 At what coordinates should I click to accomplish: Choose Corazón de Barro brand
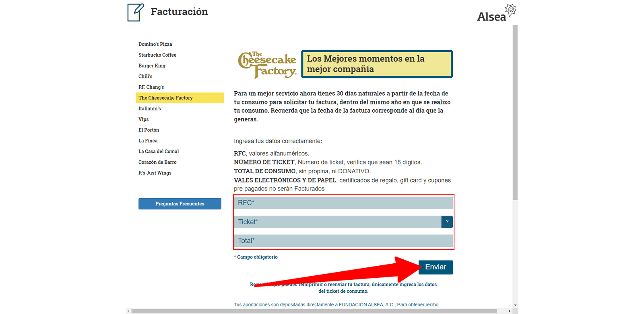(157, 162)
